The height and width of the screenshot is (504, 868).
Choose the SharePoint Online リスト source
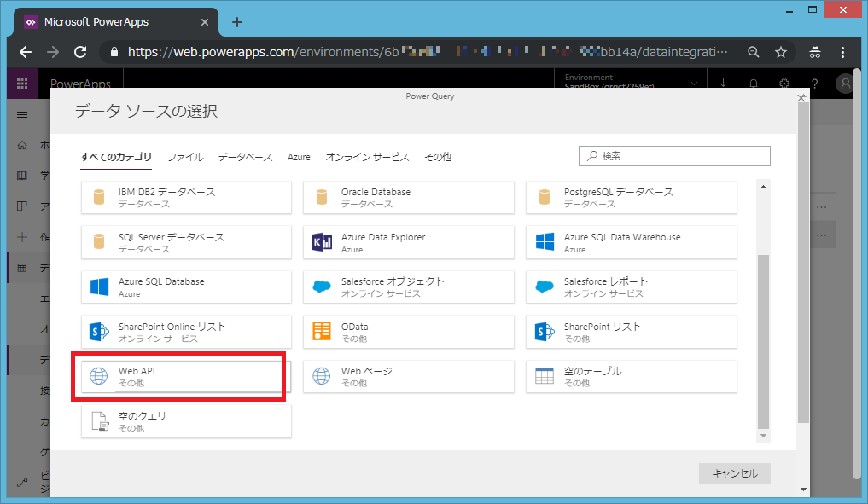(186, 332)
